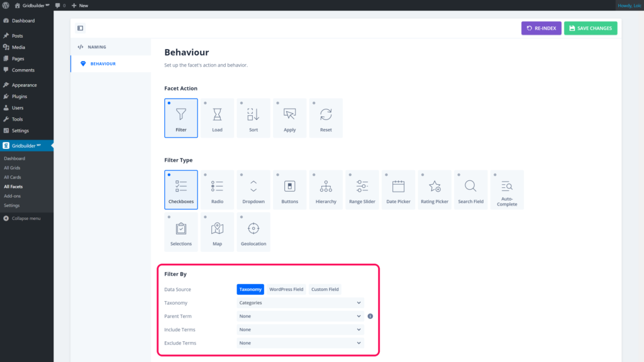The height and width of the screenshot is (362, 644).
Task: Set Data Source to Taxonomy
Action: pos(250,289)
